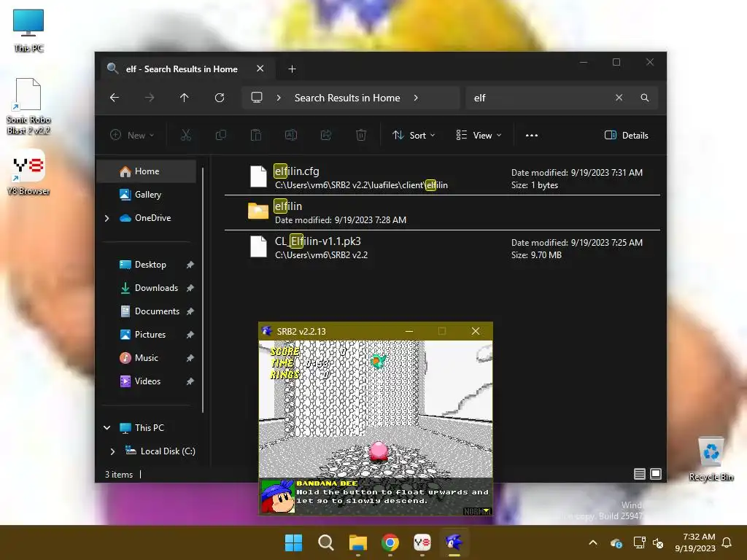Go forward in File Explorer

coord(150,98)
